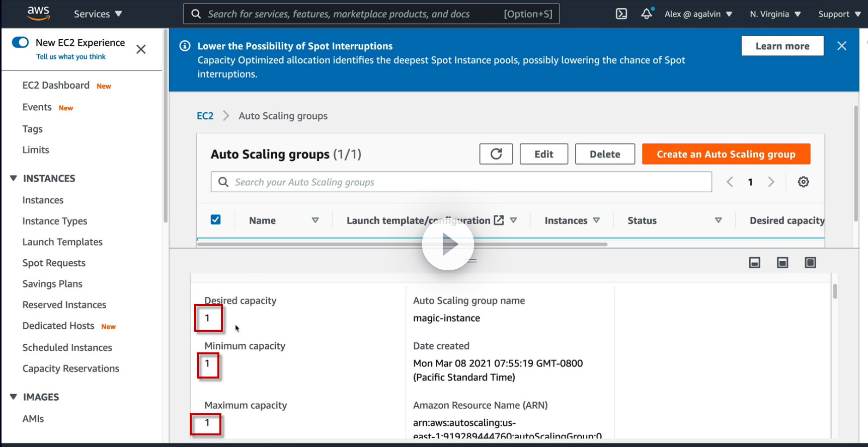Dismiss the Spot Interruptions banner

[841, 46]
